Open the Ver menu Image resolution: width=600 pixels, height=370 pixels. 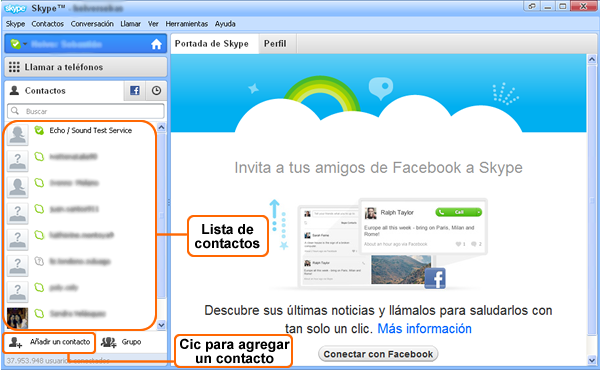(x=153, y=24)
